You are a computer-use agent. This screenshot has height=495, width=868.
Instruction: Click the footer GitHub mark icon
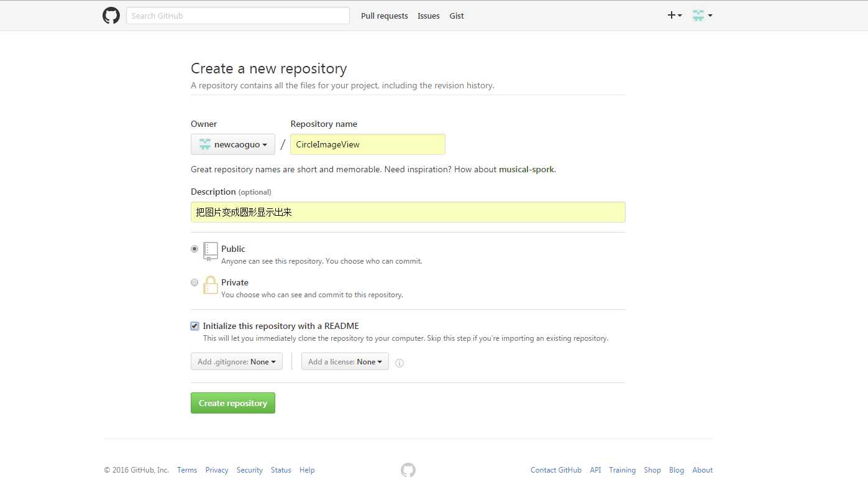coord(408,470)
